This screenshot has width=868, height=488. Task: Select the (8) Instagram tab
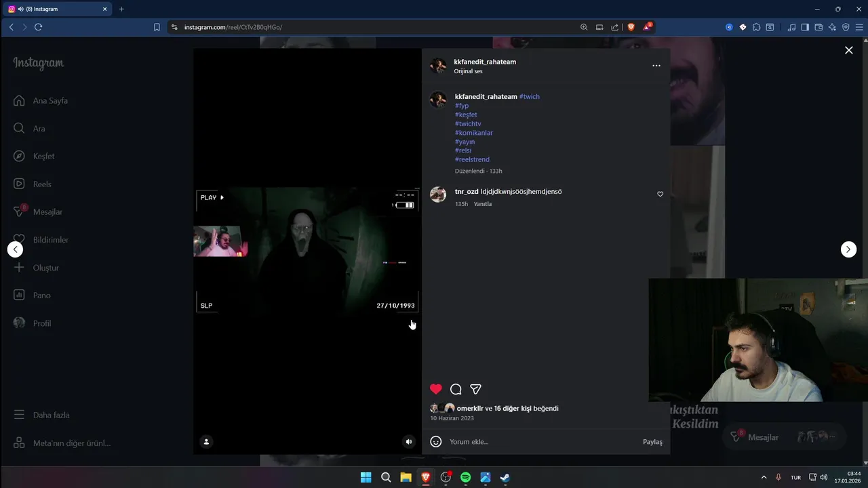click(58, 9)
